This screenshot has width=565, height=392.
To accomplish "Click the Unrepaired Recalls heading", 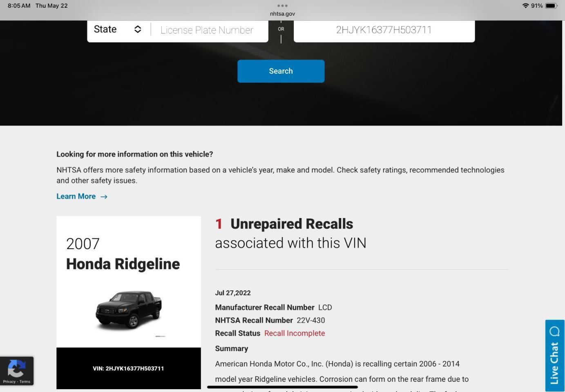I will pos(292,224).
